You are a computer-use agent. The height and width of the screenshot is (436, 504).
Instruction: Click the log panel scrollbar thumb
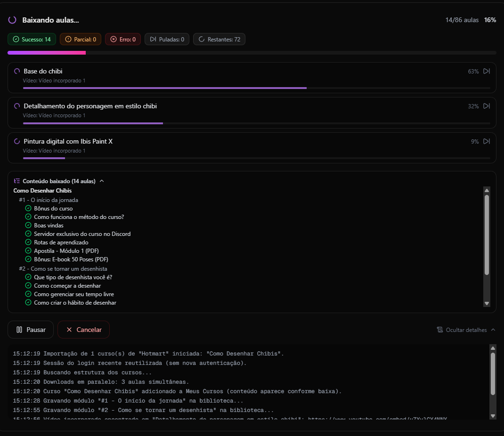pyautogui.click(x=493, y=374)
